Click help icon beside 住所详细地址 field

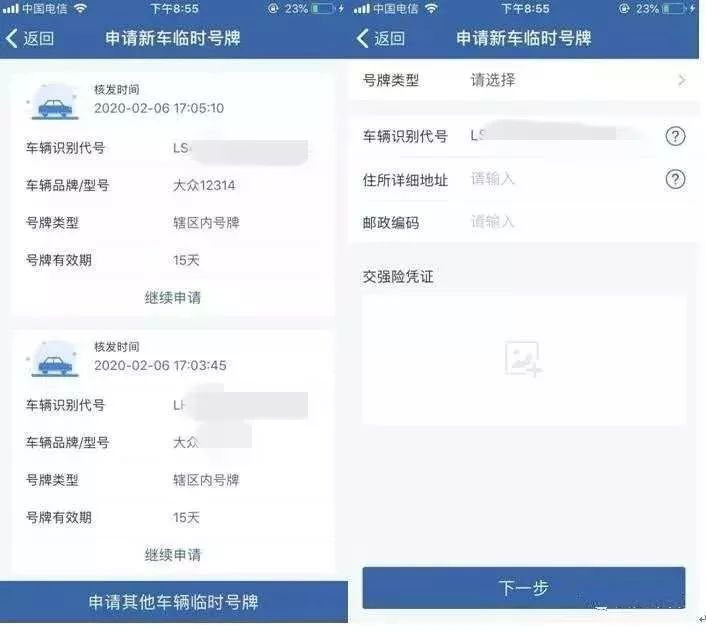(x=675, y=179)
